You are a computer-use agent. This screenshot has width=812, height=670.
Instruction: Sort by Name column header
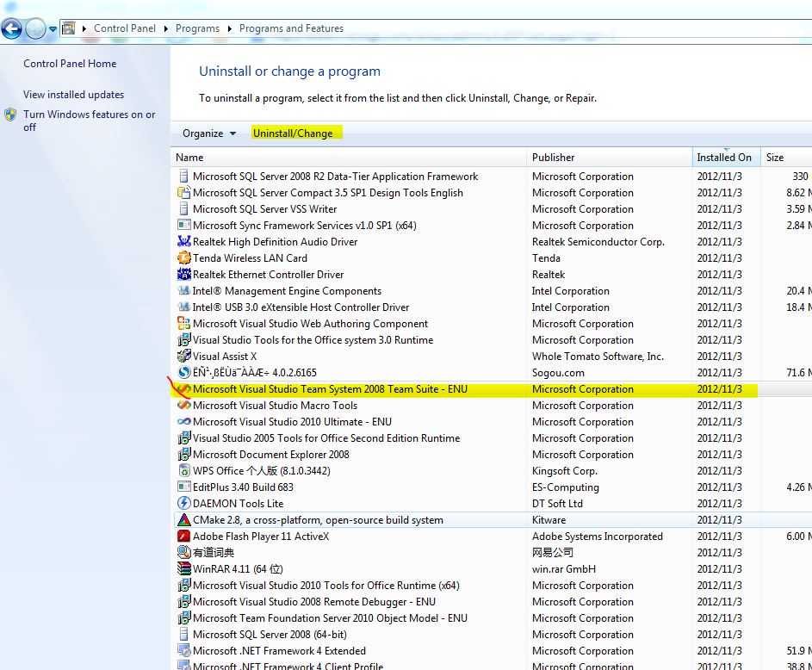click(x=349, y=158)
